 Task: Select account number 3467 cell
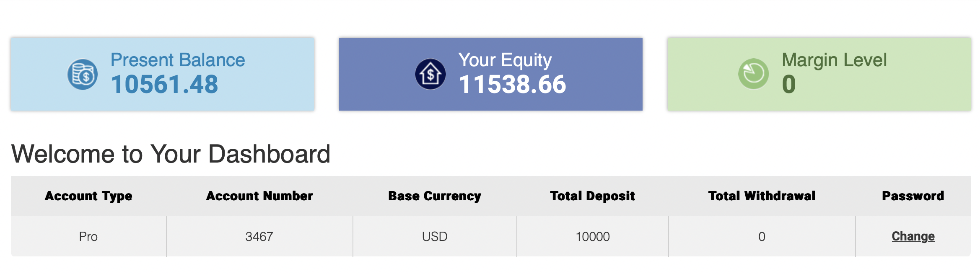259,237
